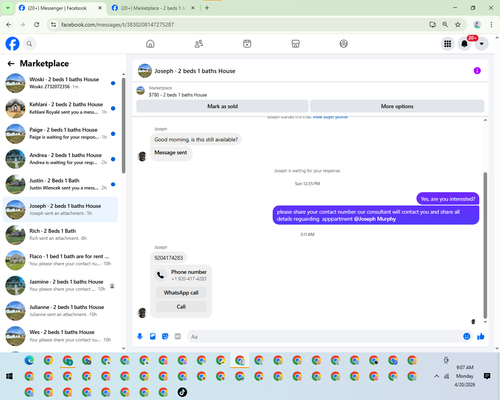Open the GIF picker icon
Image resolution: width=500 pixels, height=400 pixels.
point(178,336)
